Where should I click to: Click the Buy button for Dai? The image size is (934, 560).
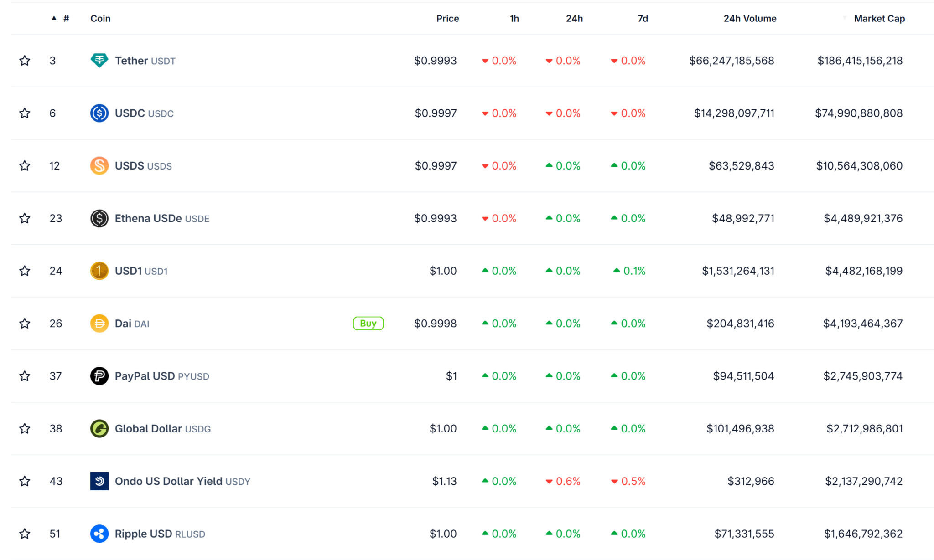[x=368, y=324]
